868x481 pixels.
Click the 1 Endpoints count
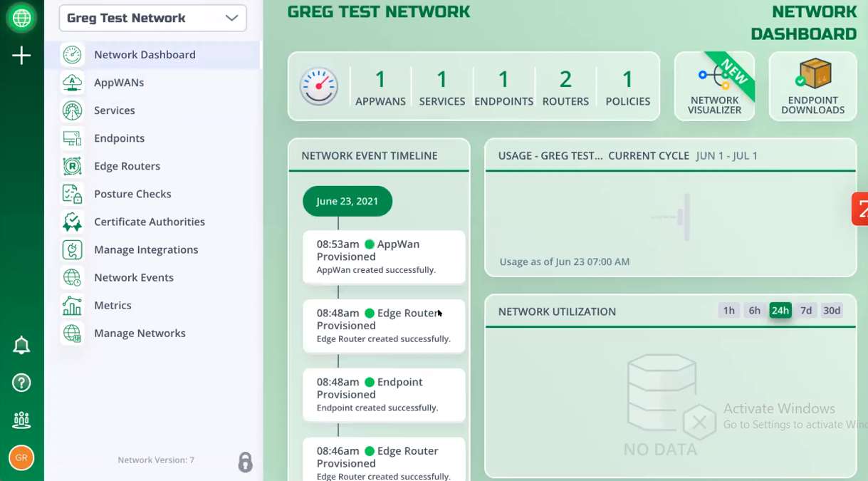(x=503, y=87)
